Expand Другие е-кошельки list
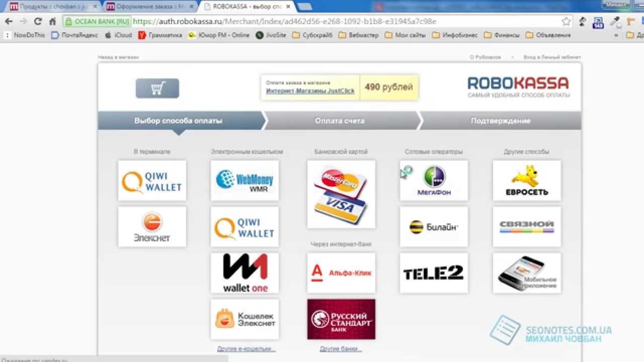This screenshot has width=644, height=362. (247, 348)
